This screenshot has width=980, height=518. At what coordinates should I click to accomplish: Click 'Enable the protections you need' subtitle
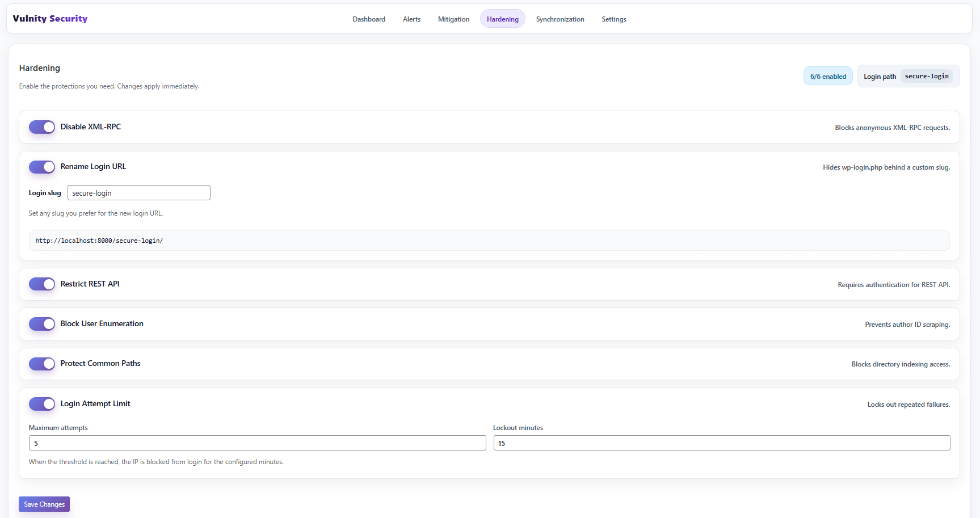coord(110,86)
